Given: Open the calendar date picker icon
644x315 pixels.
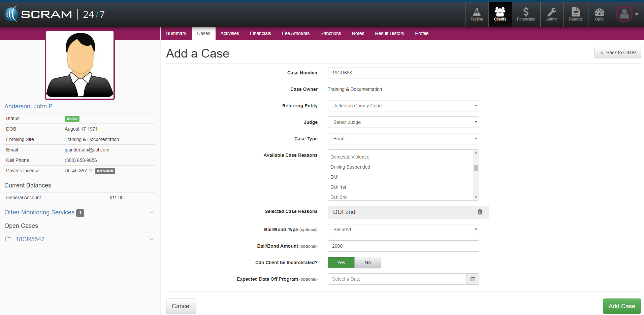Looking at the screenshot, I should [x=473, y=279].
